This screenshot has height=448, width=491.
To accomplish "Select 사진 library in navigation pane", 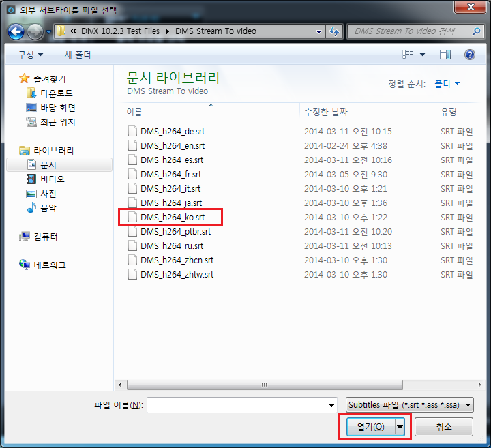I will (42, 194).
